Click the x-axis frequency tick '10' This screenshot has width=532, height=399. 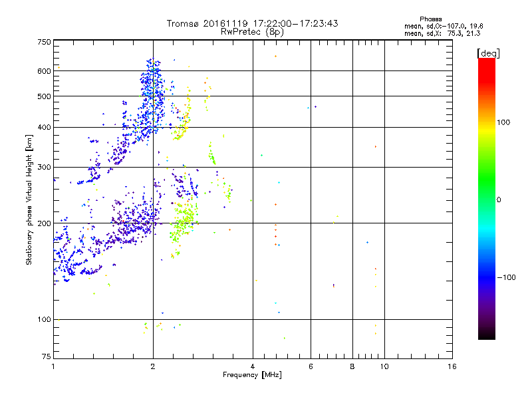(x=384, y=366)
